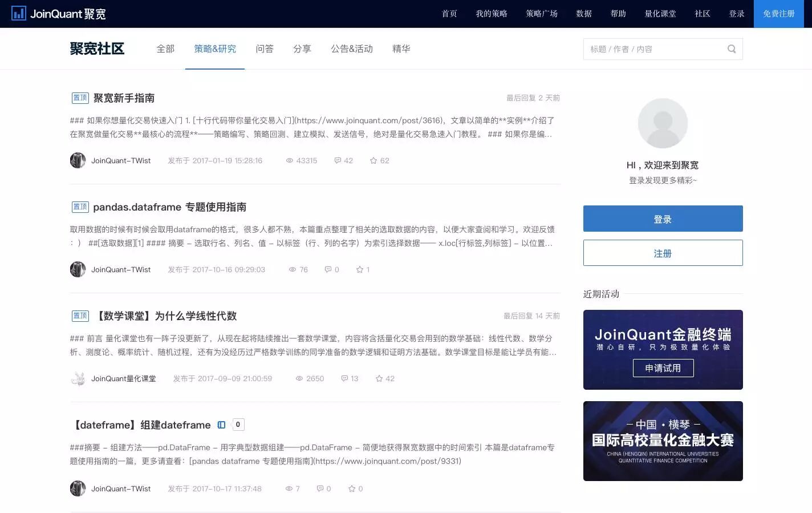812x513 pixels.
Task: Click the default user avatar placeholder
Action: pyautogui.click(x=663, y=123)
